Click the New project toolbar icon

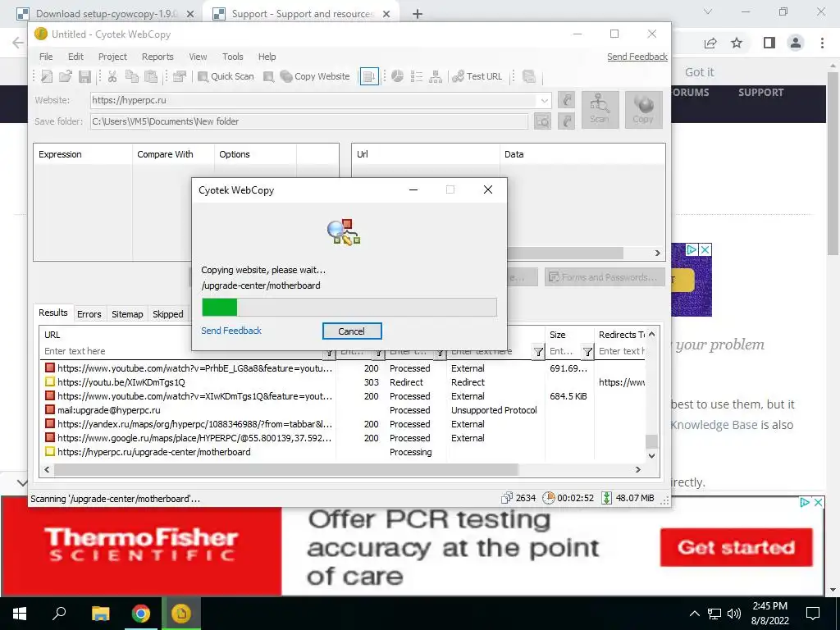point(47,76)
